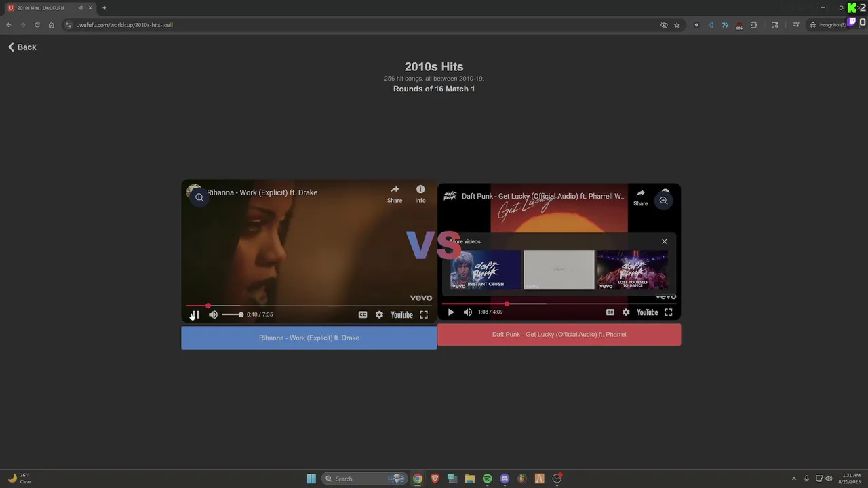
Task: Open File Explorer from the taskbar
Action: pos(469,479)
